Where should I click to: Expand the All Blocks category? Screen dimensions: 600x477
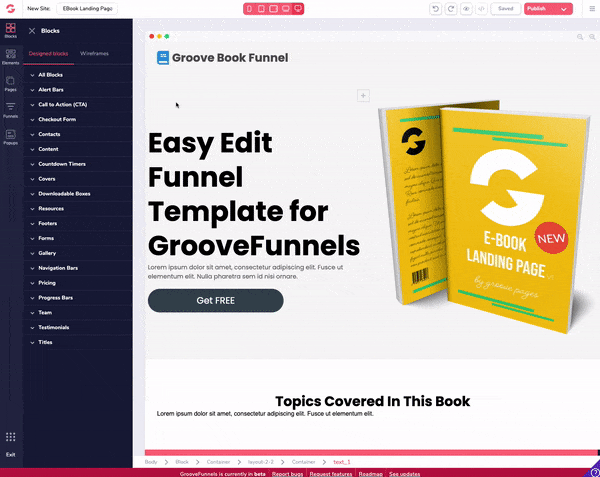78,75
